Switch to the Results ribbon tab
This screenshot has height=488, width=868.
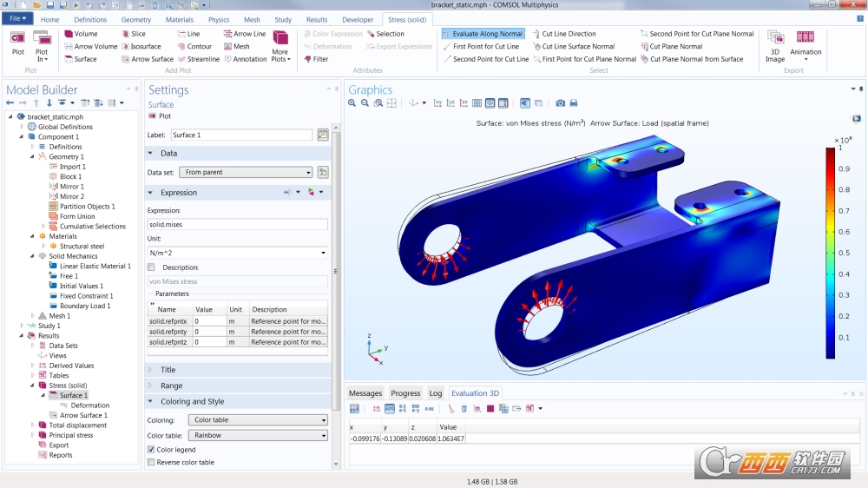[x=317, y=19]
